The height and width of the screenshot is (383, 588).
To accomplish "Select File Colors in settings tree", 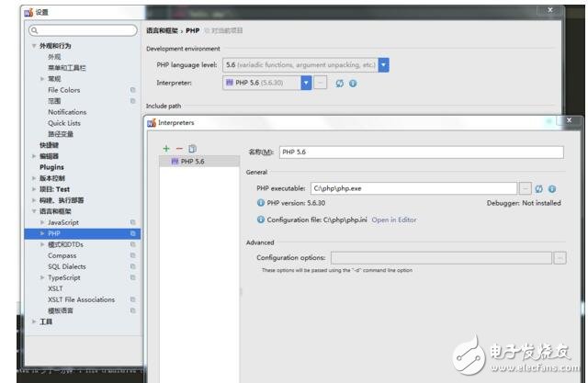I will (63, 90).
